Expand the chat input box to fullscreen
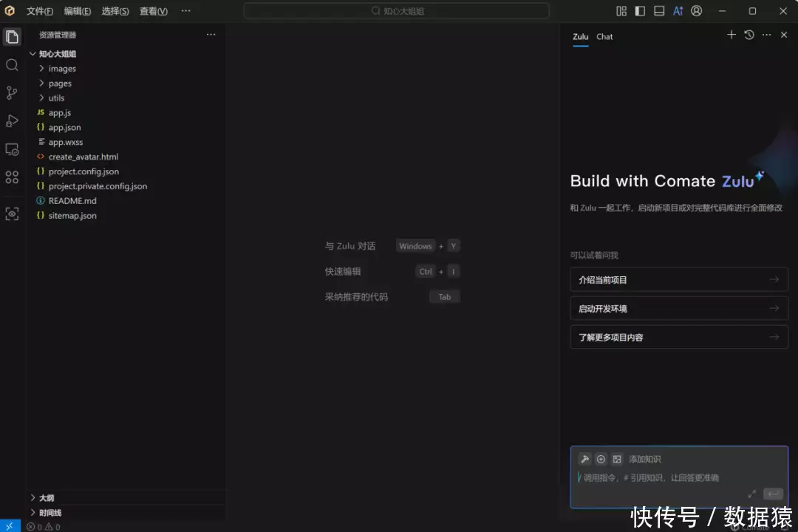Image resolution: width=798 pixels, height=532 pixels. point(752,494)
